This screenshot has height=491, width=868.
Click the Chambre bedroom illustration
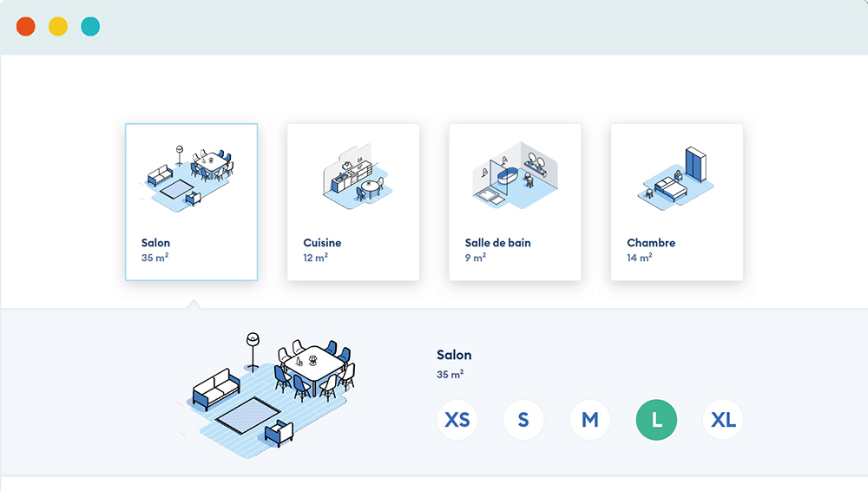[x=677, y=177]
